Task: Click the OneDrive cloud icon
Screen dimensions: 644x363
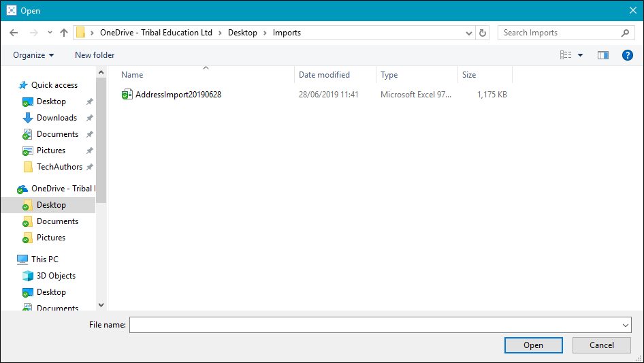Action: coord(22,189)
